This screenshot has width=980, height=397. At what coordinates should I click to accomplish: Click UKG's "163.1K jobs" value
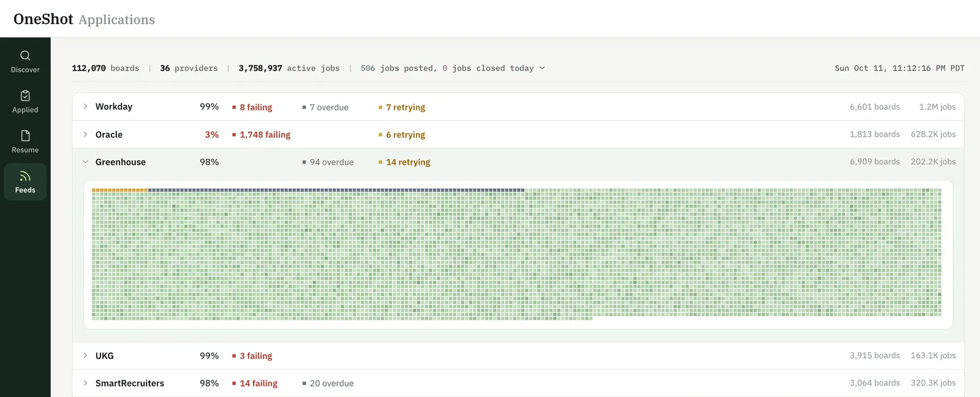[x=933, y=355]
